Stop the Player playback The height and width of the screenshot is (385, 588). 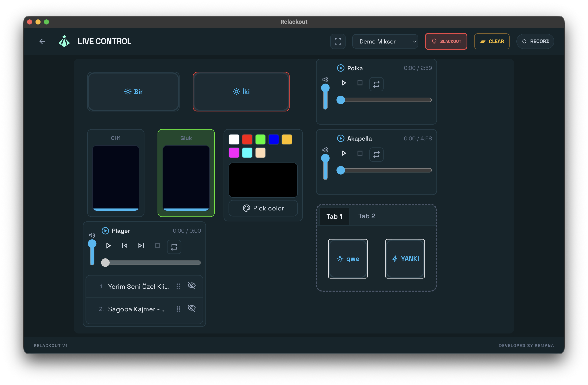pyautogui.click(x=158, y=246)
